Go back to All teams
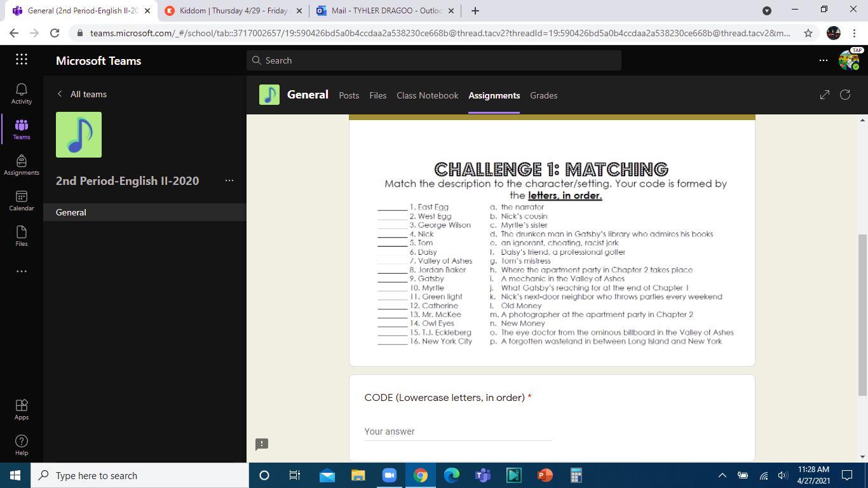The width and height of the screenshot is (868, 488). 82,94
